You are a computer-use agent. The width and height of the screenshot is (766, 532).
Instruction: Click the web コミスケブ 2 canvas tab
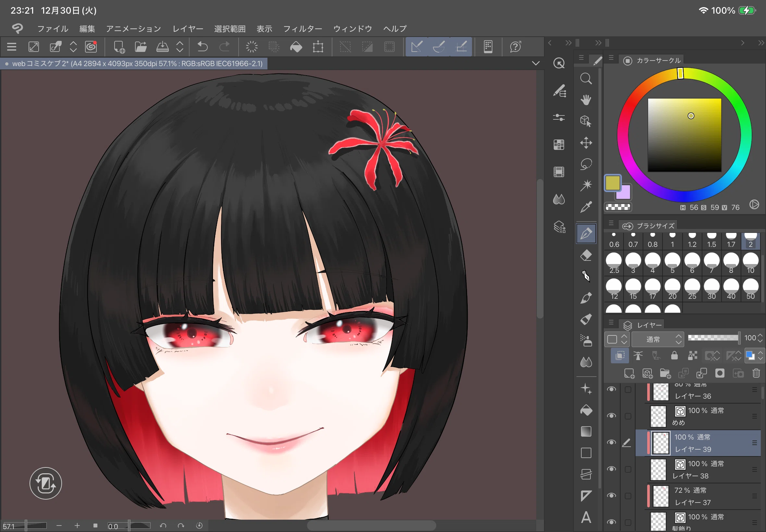134,63
